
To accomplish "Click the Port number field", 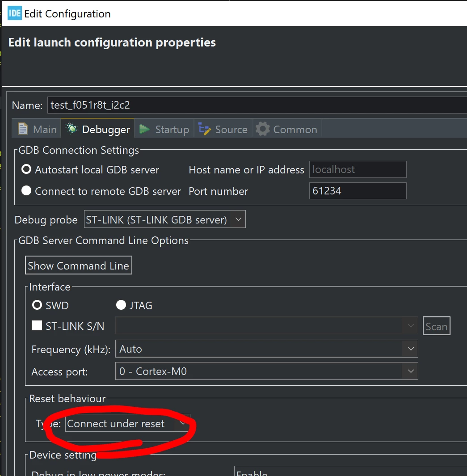I will click(358, 191).
